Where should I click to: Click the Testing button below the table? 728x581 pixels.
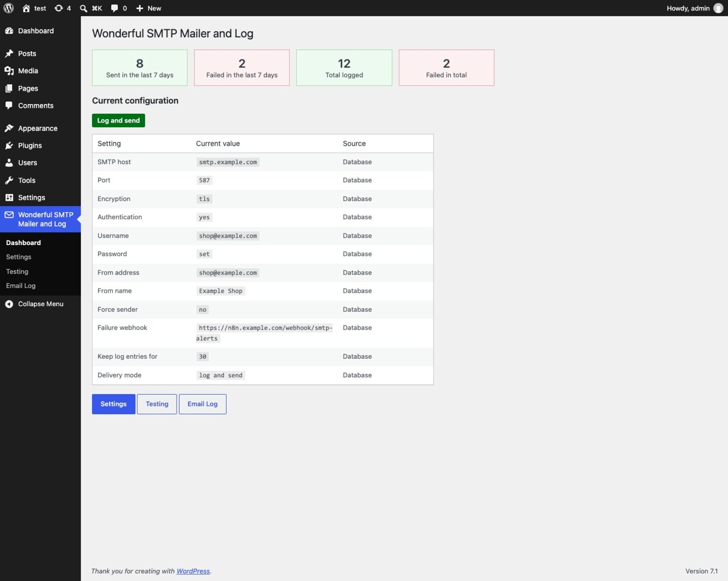point(157,404)
